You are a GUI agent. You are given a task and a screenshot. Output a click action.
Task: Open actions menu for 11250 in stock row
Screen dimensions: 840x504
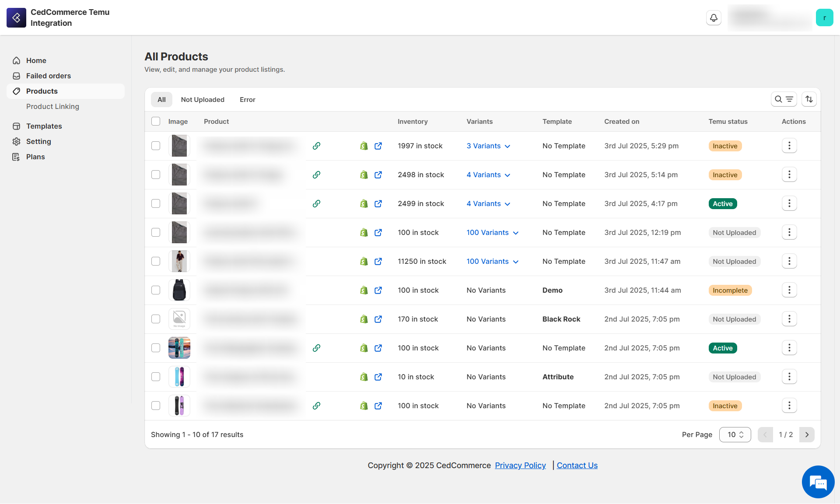click(x=789, y=261)
